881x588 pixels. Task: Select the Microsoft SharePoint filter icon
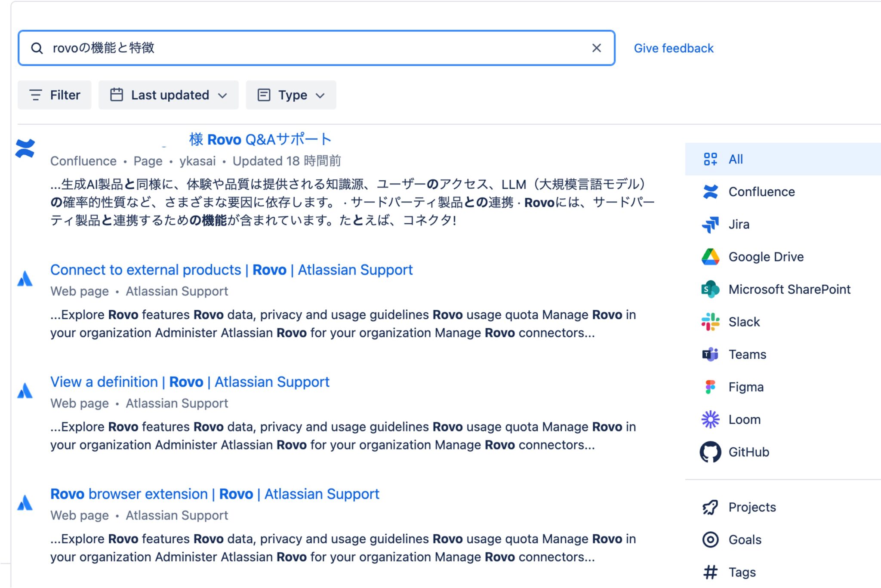711,289
